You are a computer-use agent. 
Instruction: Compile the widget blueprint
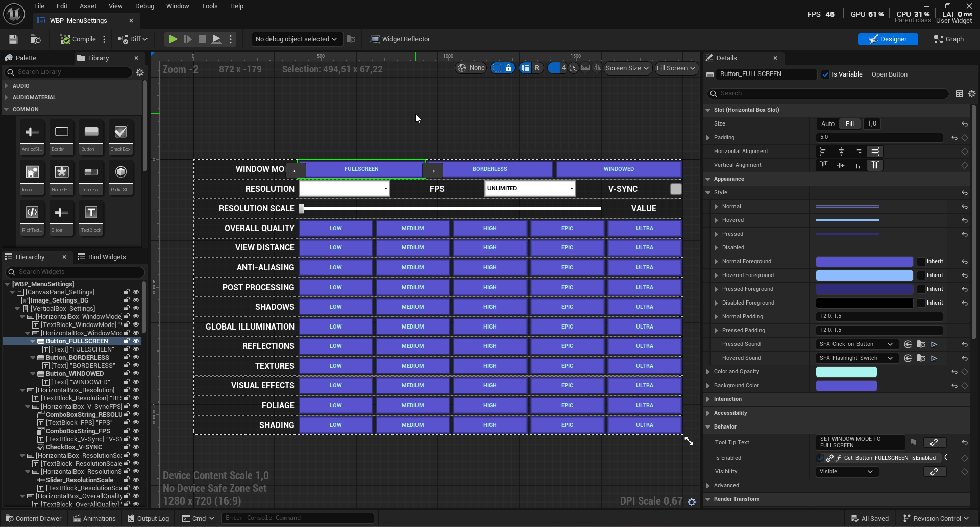78,39
